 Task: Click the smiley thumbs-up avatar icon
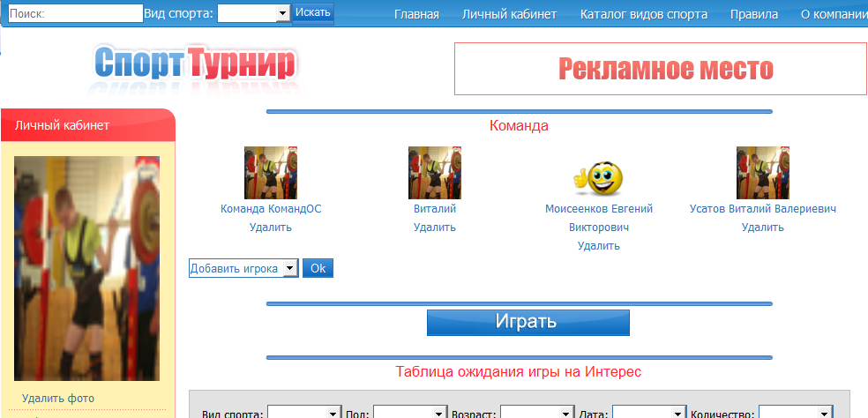[x=598, y=179]
